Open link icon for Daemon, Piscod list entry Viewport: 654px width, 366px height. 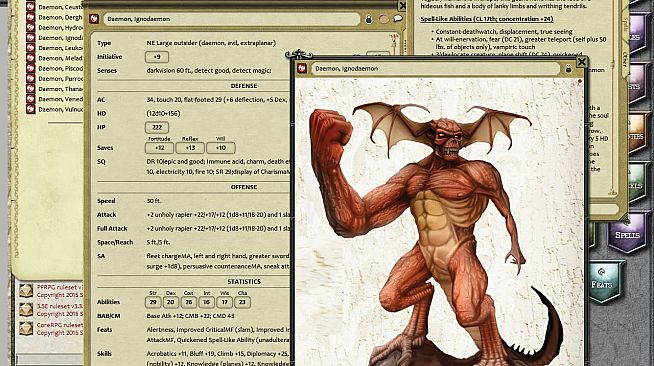point(30,68)
